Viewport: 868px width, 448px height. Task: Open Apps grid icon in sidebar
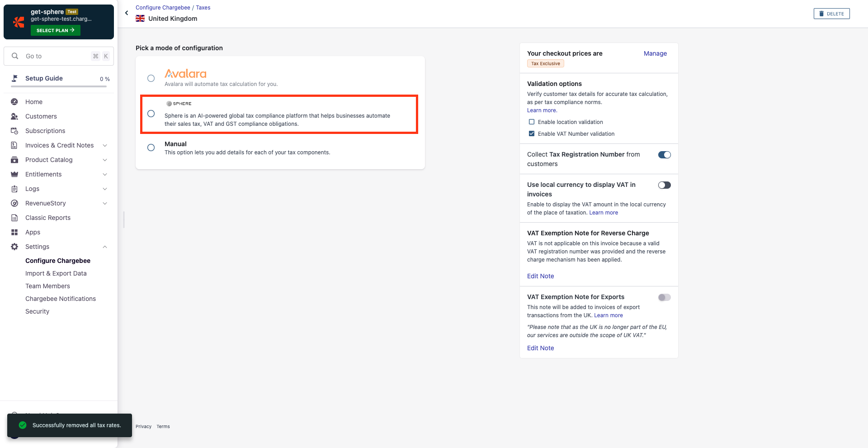pyautogui.click(x=14, y=232)
